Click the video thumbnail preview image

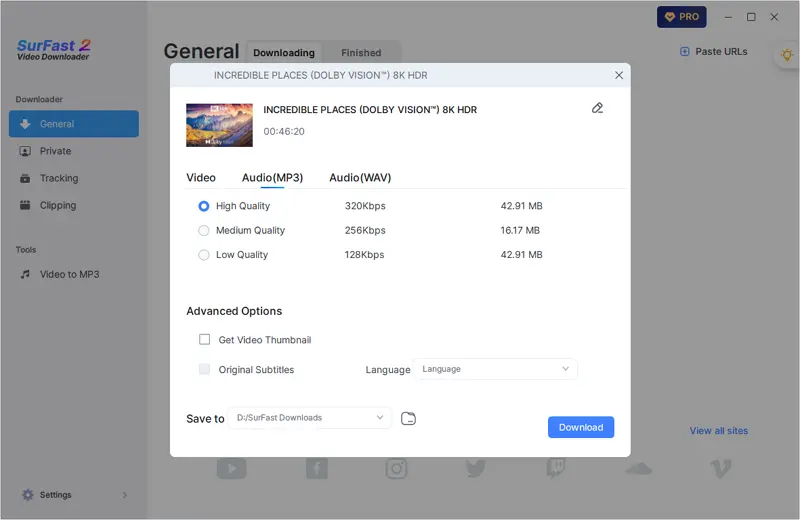(219, 125)
